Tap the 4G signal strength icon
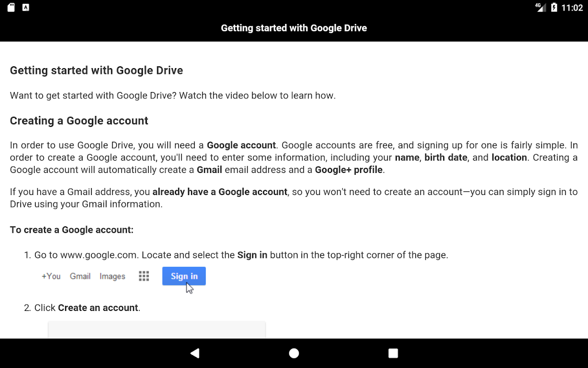Image resolution: width=588 pixels, height=368 pixels. click(x=540, y=7)
